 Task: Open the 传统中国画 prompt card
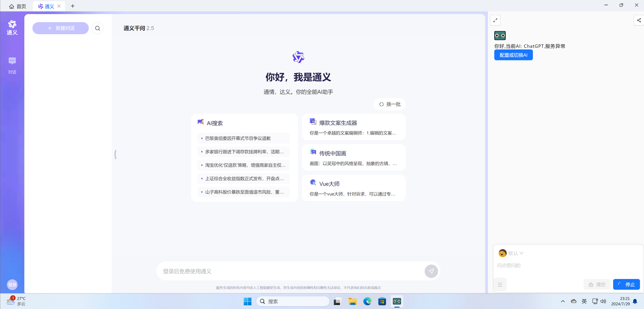click(x=353, y=158)
